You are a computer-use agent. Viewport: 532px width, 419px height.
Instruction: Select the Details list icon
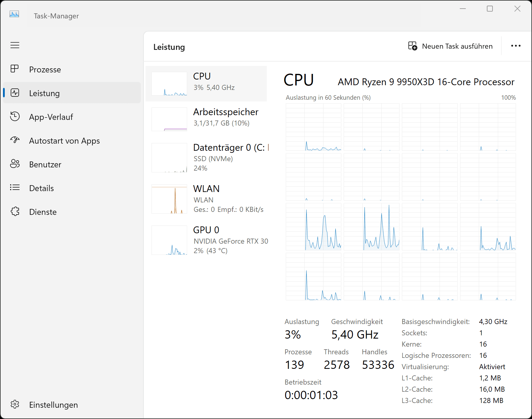tap(15, 188)
